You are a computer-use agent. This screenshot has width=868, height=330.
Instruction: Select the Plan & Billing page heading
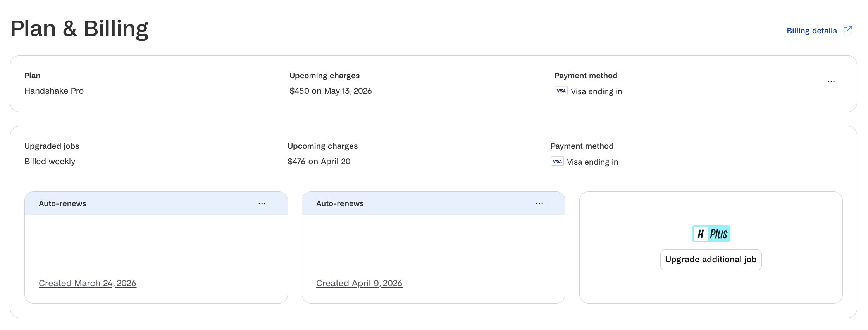[79, 29]
